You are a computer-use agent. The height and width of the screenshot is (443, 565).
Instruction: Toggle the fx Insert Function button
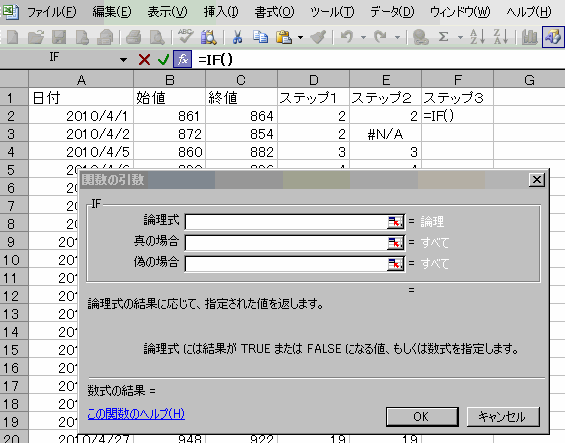tap(183, 59)
